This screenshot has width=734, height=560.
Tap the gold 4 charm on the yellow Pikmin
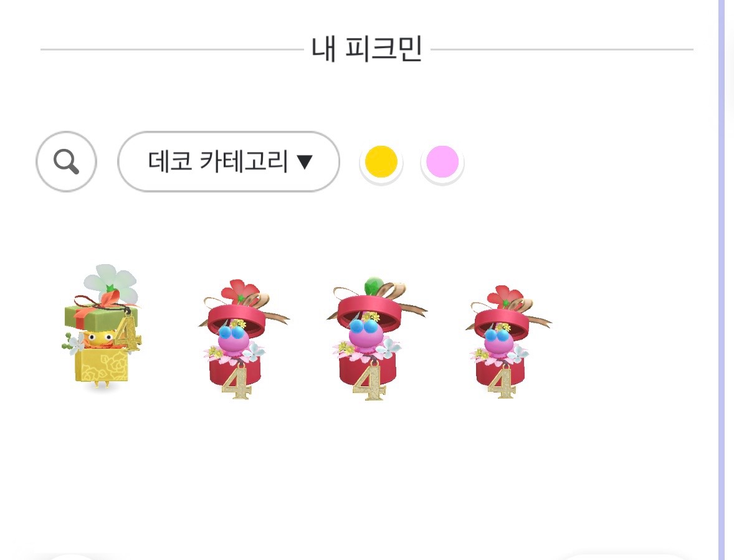click(128, 333)
